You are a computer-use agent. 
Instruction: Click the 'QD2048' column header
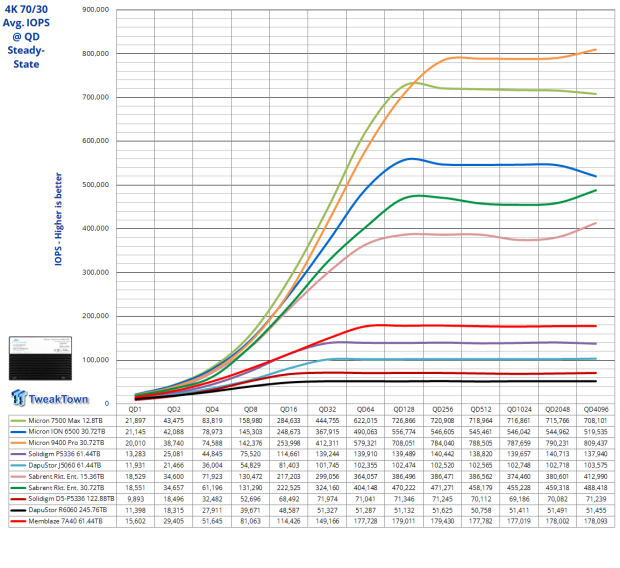(558, 409)
